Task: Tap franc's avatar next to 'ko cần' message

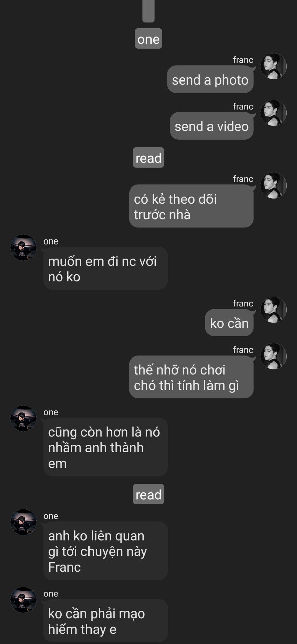Action: (x=274, y=310)
